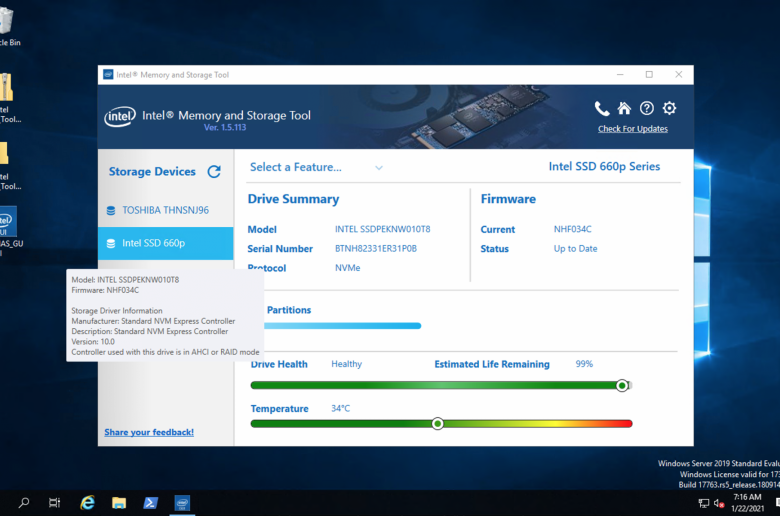Click serial number BTNH82331ER31P0B
The height and width of the screenshot is (516, 780).
376,248
